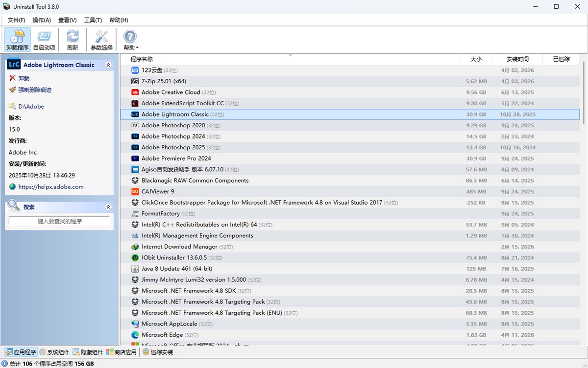Open the 卸载程序 uninstaller toolbar view

[x=18, y=40]
